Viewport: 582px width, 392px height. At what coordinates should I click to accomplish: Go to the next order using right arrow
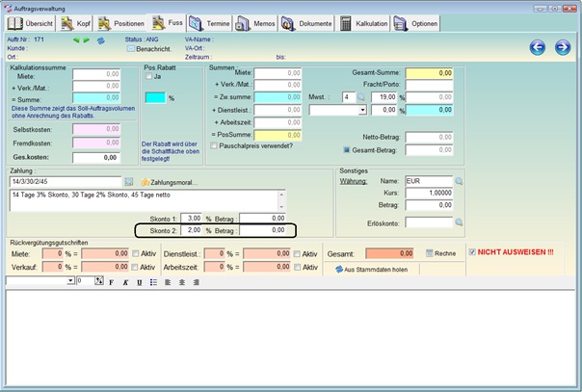pos(562,47)
